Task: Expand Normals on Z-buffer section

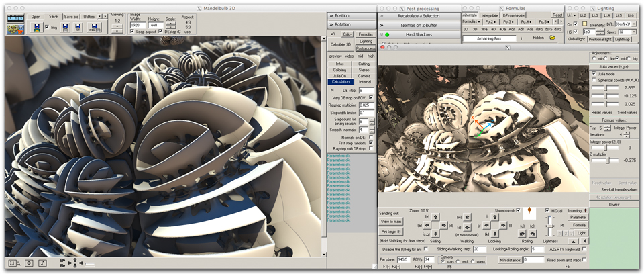Action: pyautogui.click(x=419, y=26)
